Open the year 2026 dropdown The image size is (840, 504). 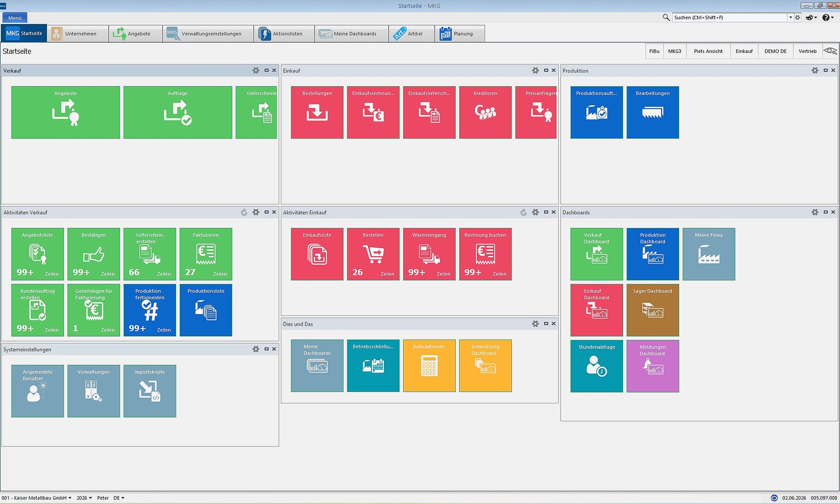coord(84,498)
